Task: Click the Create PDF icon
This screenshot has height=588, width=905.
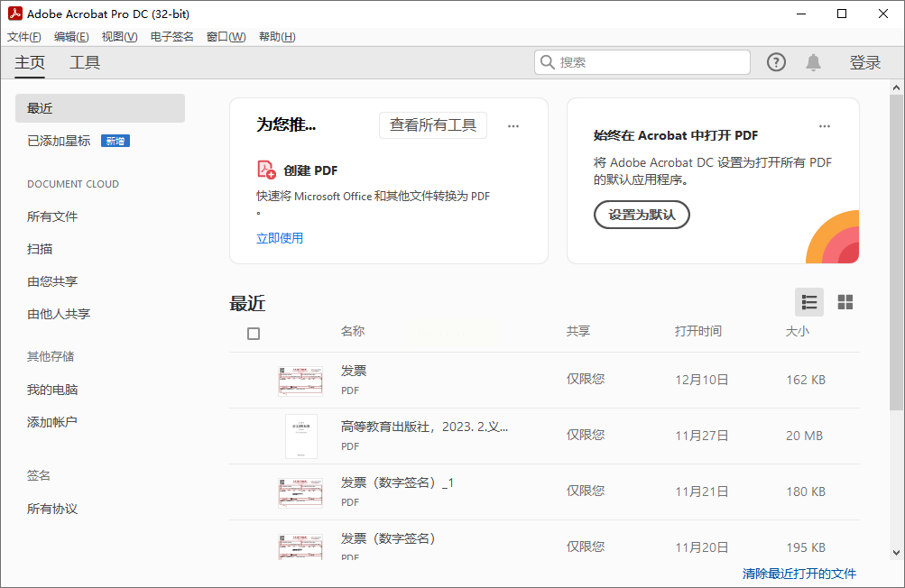Action: 266,170
